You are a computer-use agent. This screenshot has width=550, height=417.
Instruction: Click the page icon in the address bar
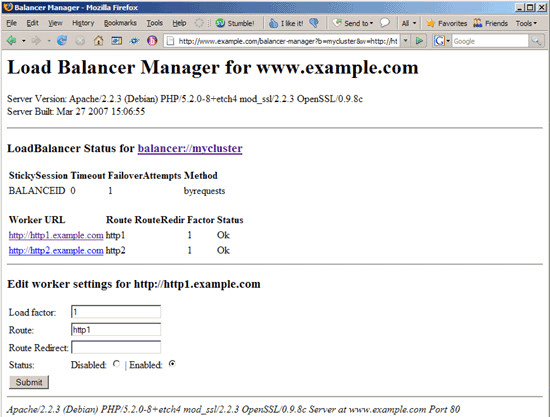(x=170, y=41)
